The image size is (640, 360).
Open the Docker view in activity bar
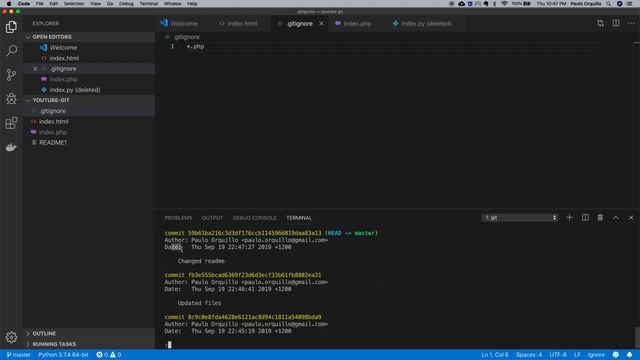pos(11,147)
